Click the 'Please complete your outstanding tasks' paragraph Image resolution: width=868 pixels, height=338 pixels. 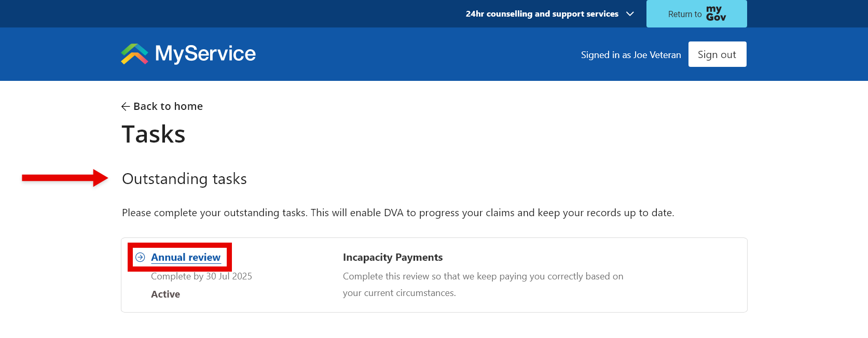(398, 213)
